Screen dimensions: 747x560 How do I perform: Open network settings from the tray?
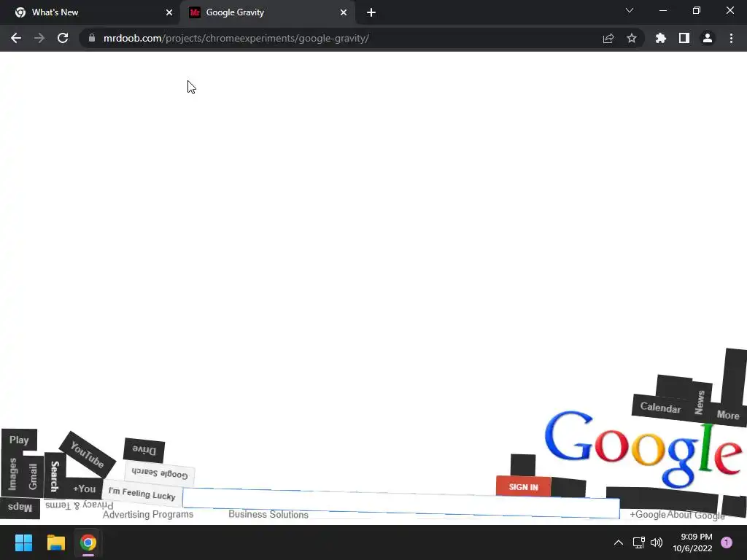click(x=638, y=542)
